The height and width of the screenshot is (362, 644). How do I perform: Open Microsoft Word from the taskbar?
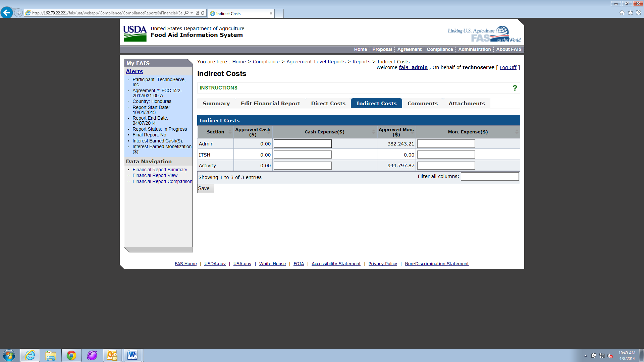(x=133, y=355)
